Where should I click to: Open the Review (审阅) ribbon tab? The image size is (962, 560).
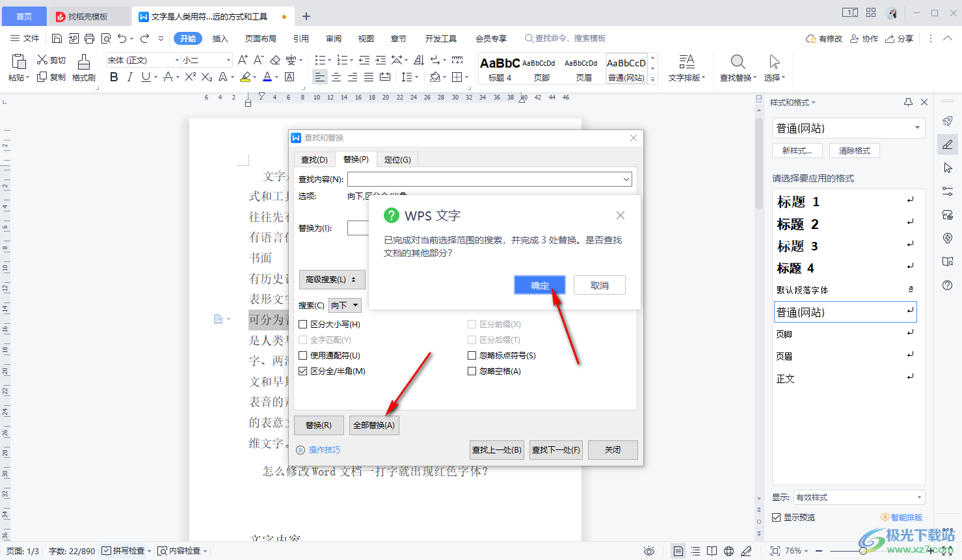click(334, 38)
